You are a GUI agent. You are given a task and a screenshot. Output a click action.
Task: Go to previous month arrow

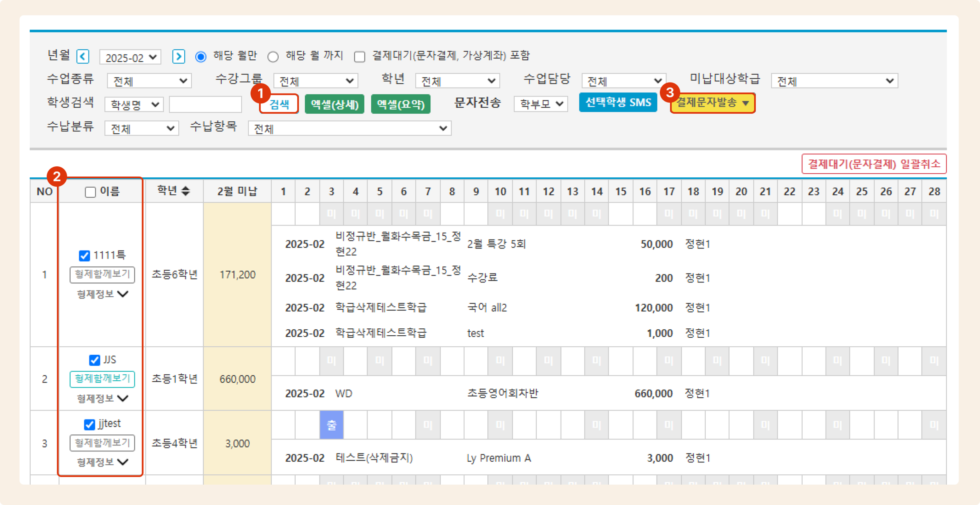pos(83,57)
